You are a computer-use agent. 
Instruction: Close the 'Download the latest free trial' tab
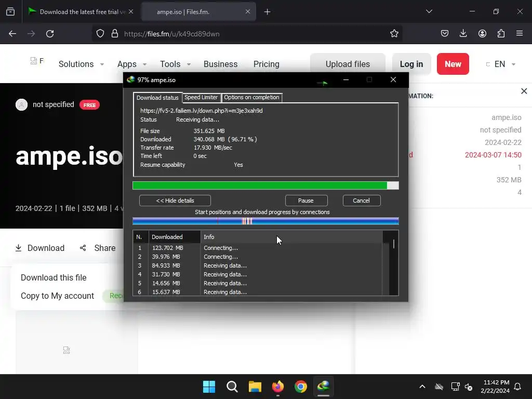(x=131, y=11)
